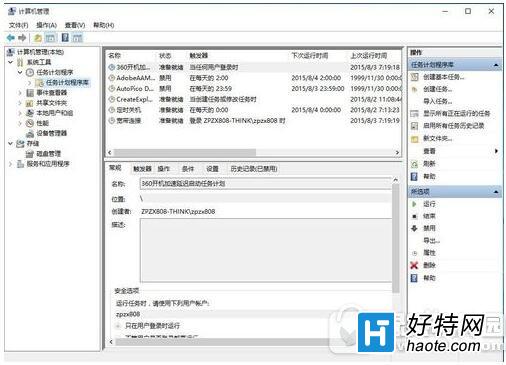
Task: Toggle the action pane toolbar icon
Action: coord(77,38)
